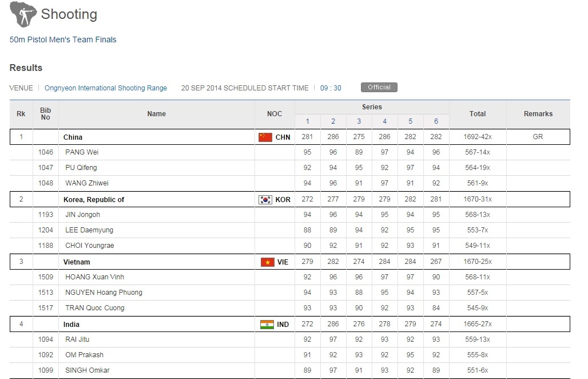This screenshot has height=379, width=588.
Task: Select athlete RAI Jitu
Action: tap(77, 339)
